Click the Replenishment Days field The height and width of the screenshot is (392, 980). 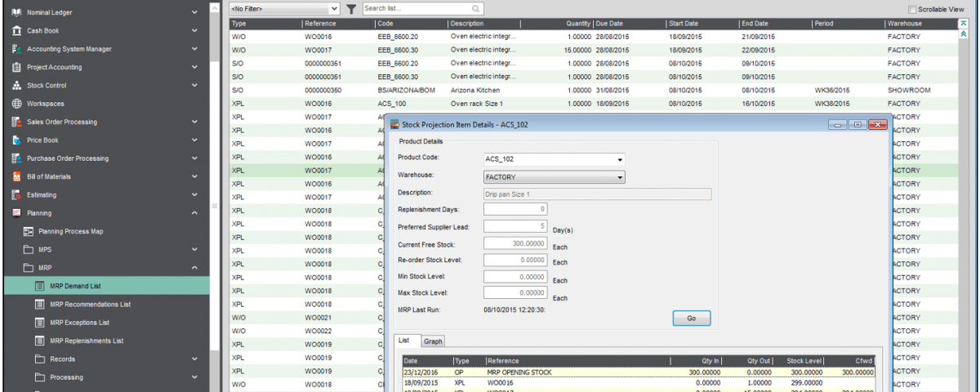pos(516,210)
